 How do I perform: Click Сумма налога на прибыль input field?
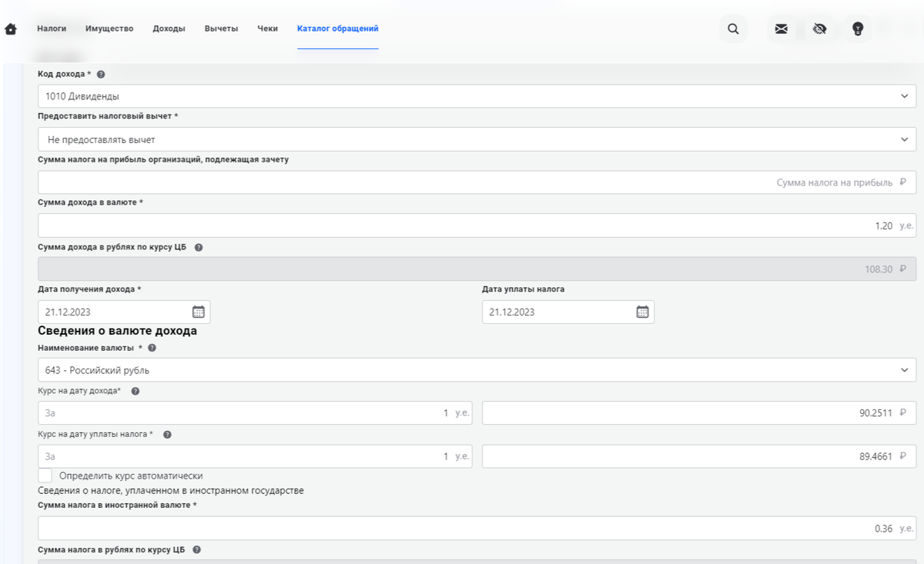(477, 182)
